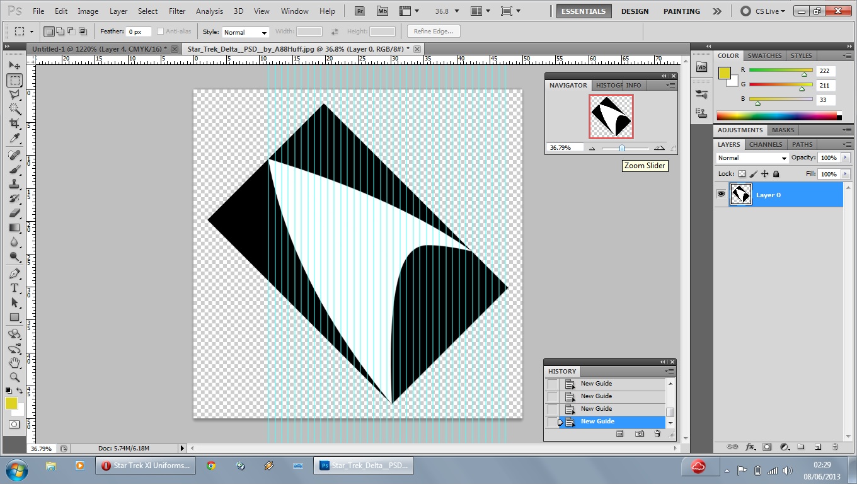The height and width of the screenshot is (504, 857).
Task: Open the Brush presets panel icon
Action: pyautogui.click(x=702, y=94)
